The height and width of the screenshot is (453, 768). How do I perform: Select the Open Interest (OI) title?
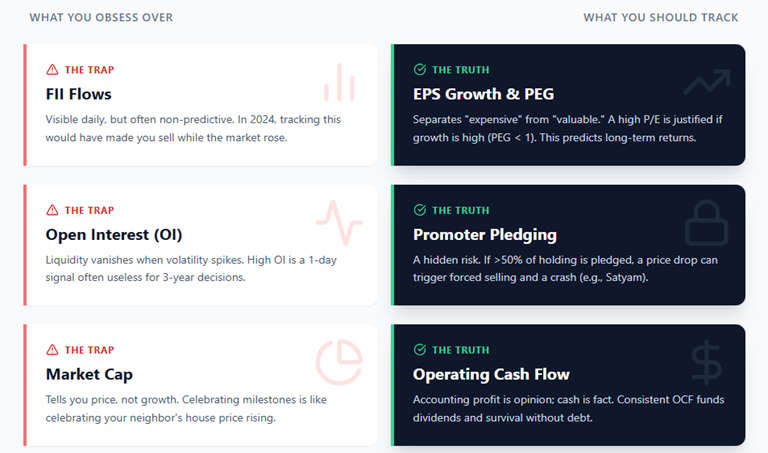point(114,234)
